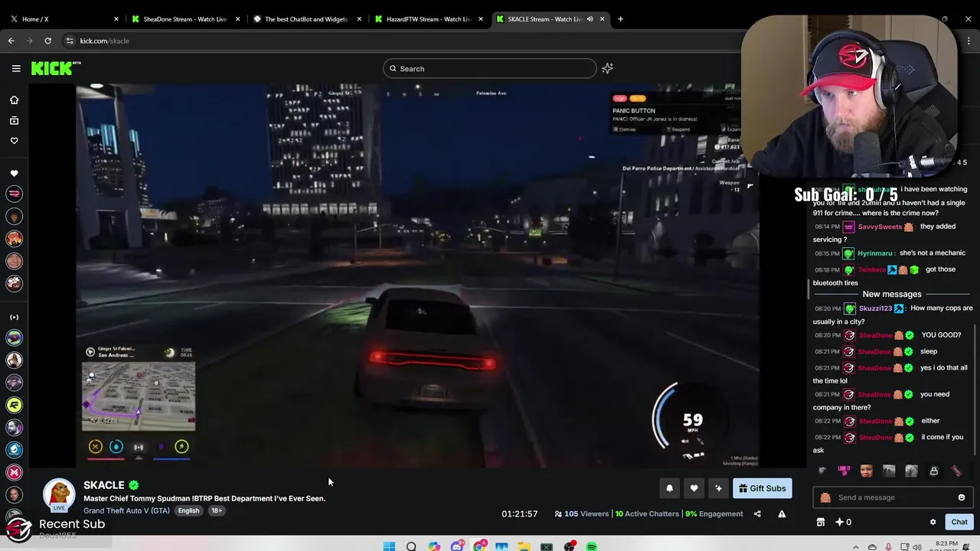This screenshot has height=551, width=980.
Task: Click Teinkera username in chat
Action: click(872, 269)
